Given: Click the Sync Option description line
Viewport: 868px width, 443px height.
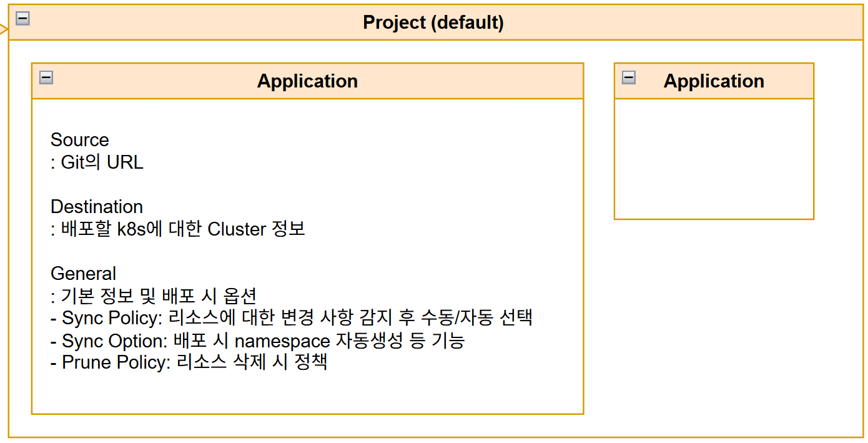Looking at the screenshot, I should (x=258, y=341).
